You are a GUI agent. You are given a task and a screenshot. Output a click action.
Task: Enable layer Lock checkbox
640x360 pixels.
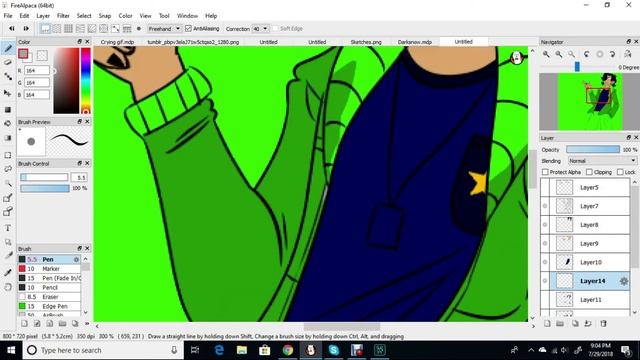[620, 172]
